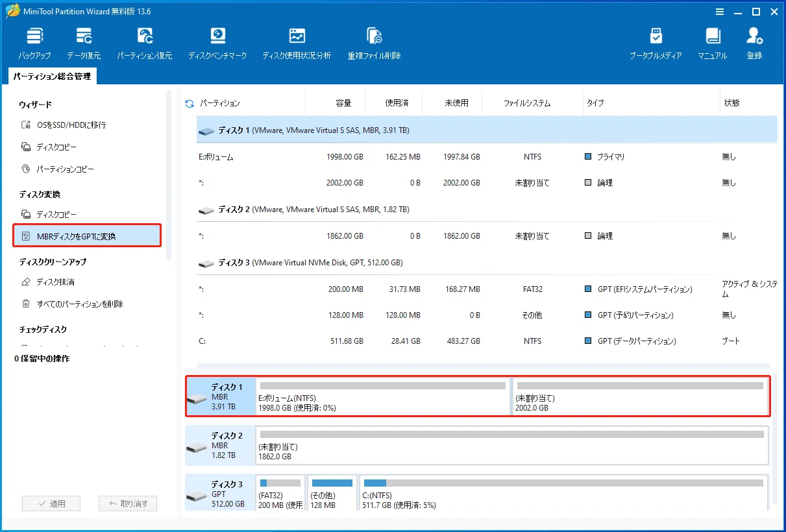Image resolution: width=786 pixels, height=532 pixels.
Task: Open the マニュアル
Action: [713, 43]
